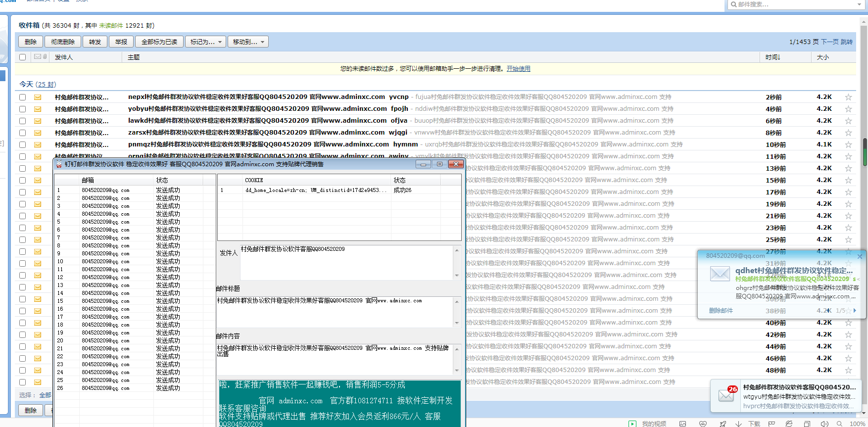The height and width of the screenshot is (427, 868).
Task: Open 开始使用 link in yellow notice
Action: 518,69
